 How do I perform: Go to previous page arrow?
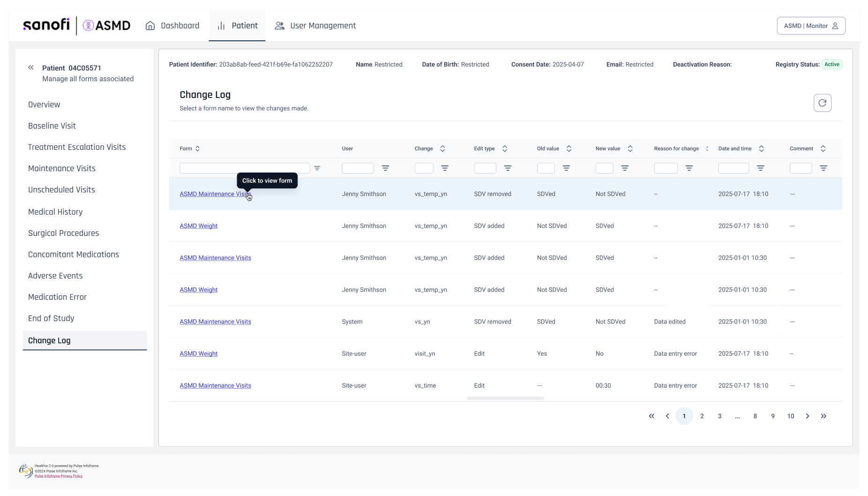click(x=667, y=416)
